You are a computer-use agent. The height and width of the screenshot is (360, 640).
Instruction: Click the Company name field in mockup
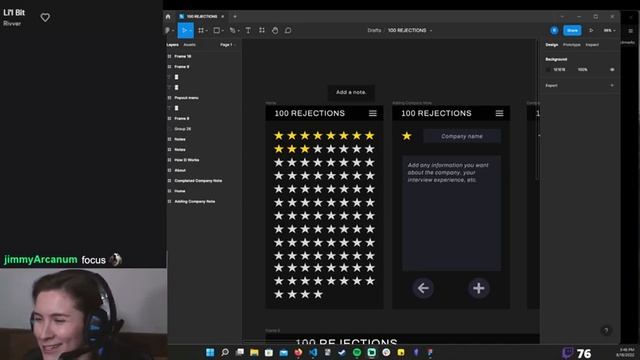pyautogui.click(x=462, y=136)
